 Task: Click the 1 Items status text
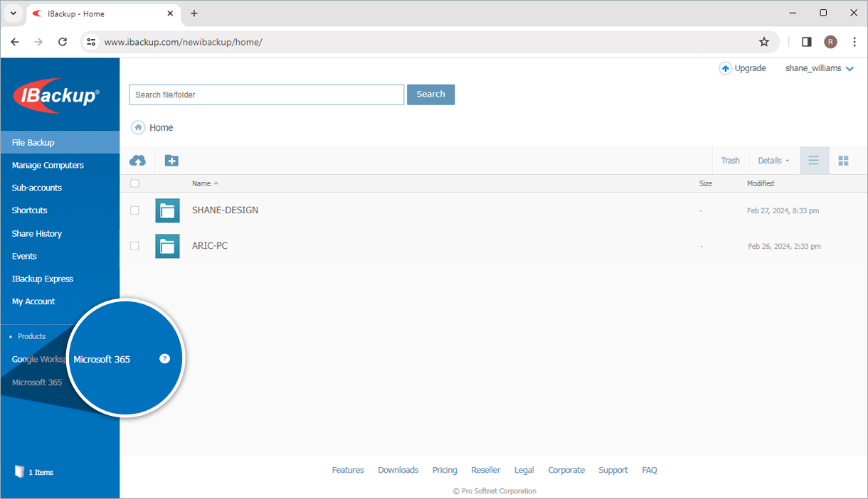(41, 472)
